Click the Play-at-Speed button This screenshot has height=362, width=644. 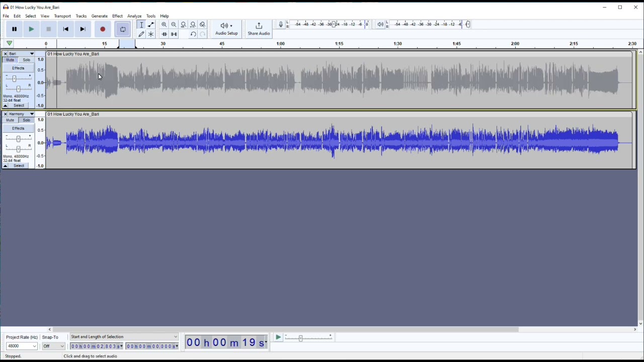click(x=278, y=337)
